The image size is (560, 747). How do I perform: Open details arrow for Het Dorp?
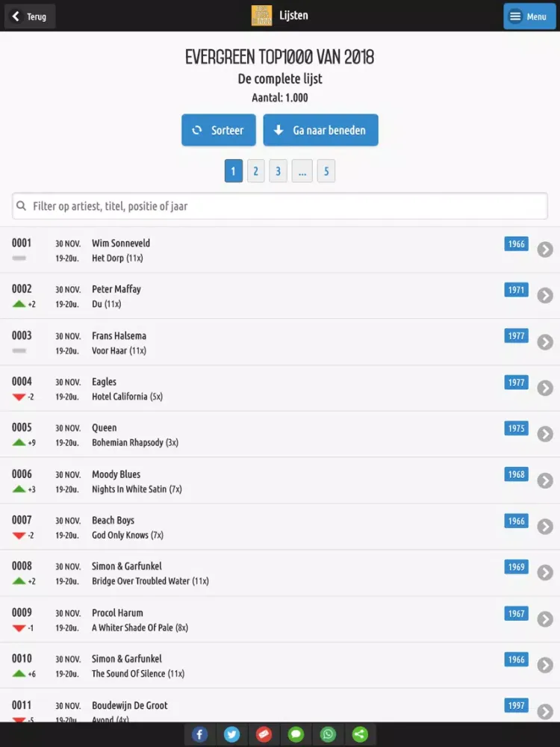click(545, 249)
